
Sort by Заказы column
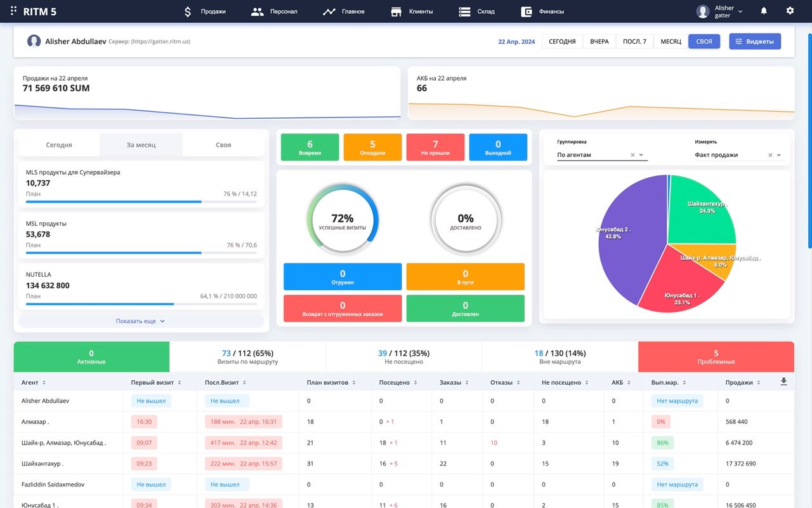point(467,383)
